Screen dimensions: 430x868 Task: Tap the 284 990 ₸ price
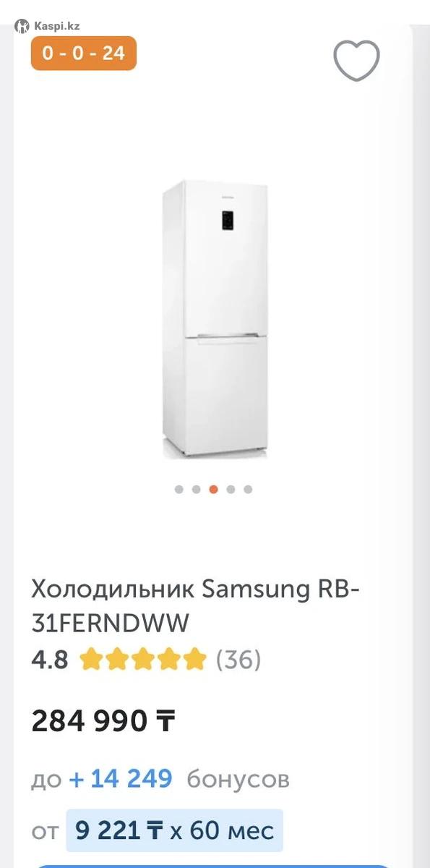pyautogui.click(x=103, y=720)
